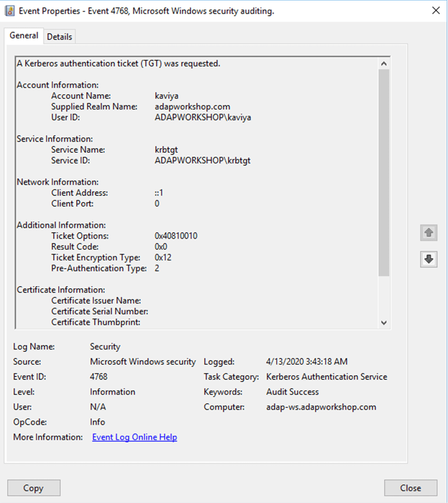
Task: Navigate to the next event using the down arrow
Action: pos(428,259)
